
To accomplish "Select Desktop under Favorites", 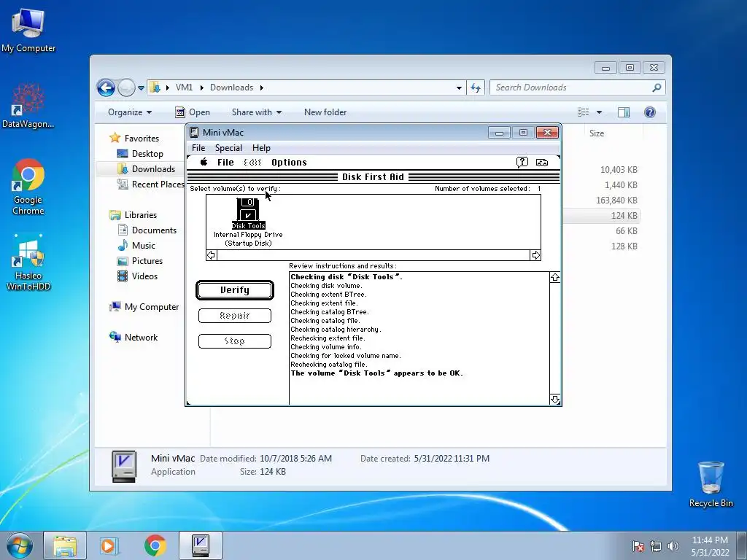I will [x=147, y=154].
